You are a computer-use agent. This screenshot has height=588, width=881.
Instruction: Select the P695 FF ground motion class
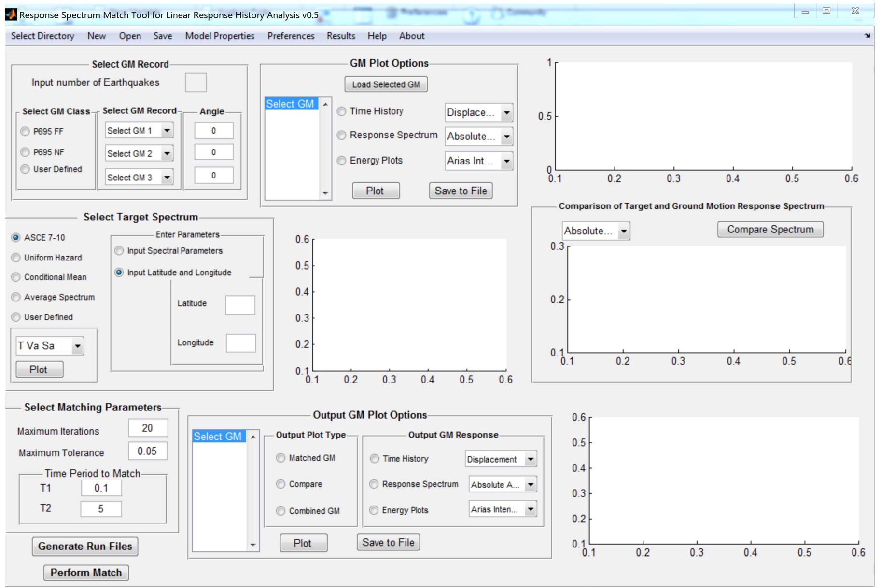(x=25, y=131)
